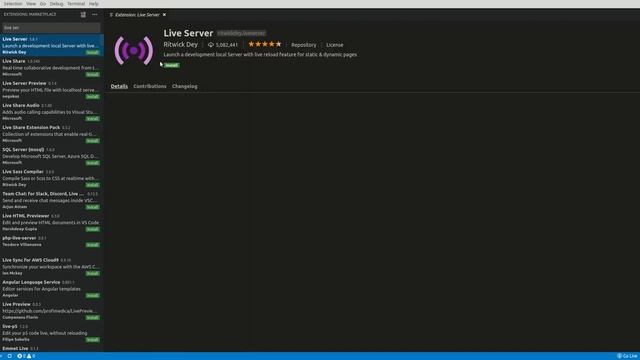Click the Live Server title heading
This screenshot has width=640, height=360.
pos(188,33)
